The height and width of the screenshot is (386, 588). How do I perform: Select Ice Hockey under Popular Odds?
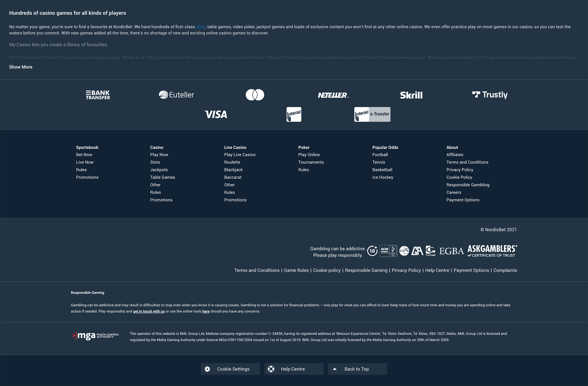[382, 177]
